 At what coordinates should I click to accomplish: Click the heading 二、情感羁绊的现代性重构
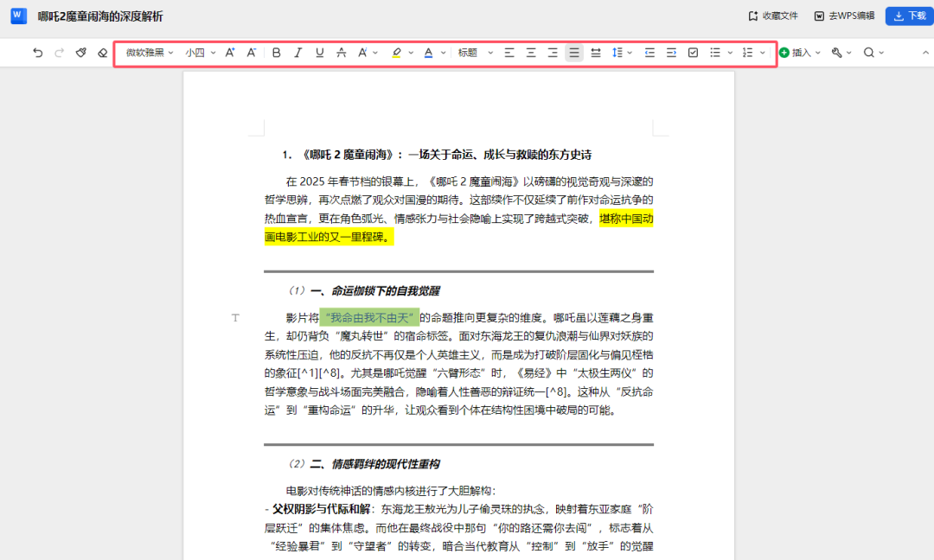coord(374,464)
